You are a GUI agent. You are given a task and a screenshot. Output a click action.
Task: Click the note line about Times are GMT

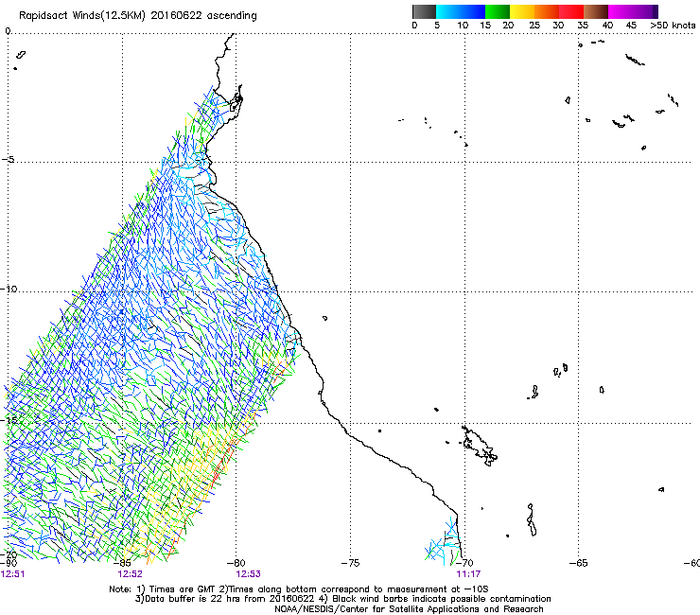299,589
